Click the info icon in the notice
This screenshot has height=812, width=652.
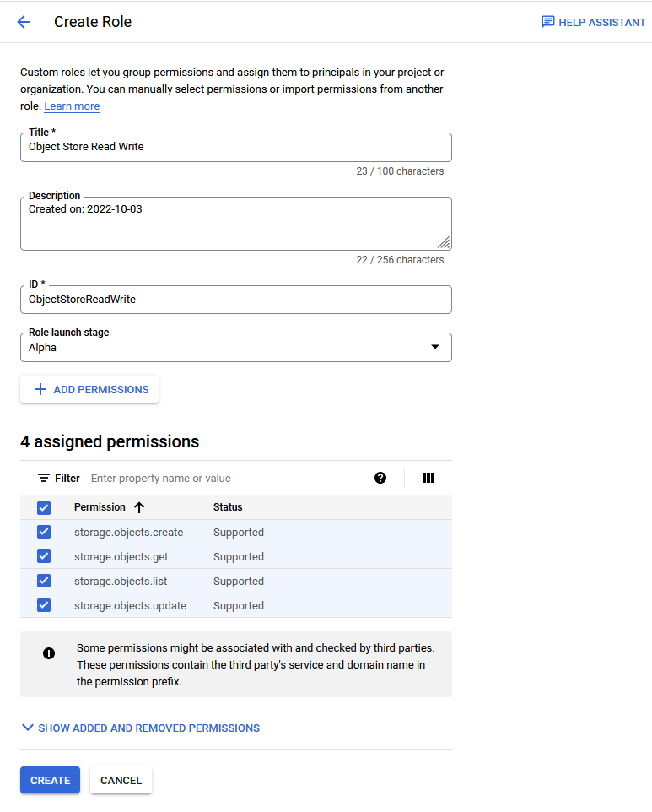pos(49,653)
